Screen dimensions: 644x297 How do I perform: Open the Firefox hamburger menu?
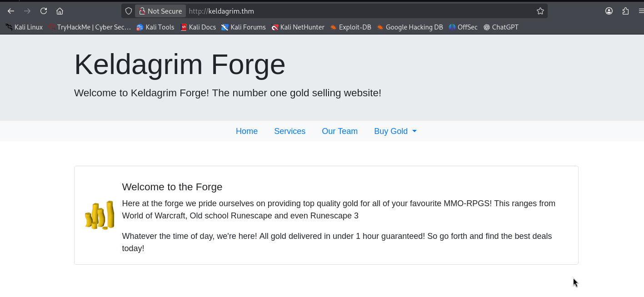point(641,11)
